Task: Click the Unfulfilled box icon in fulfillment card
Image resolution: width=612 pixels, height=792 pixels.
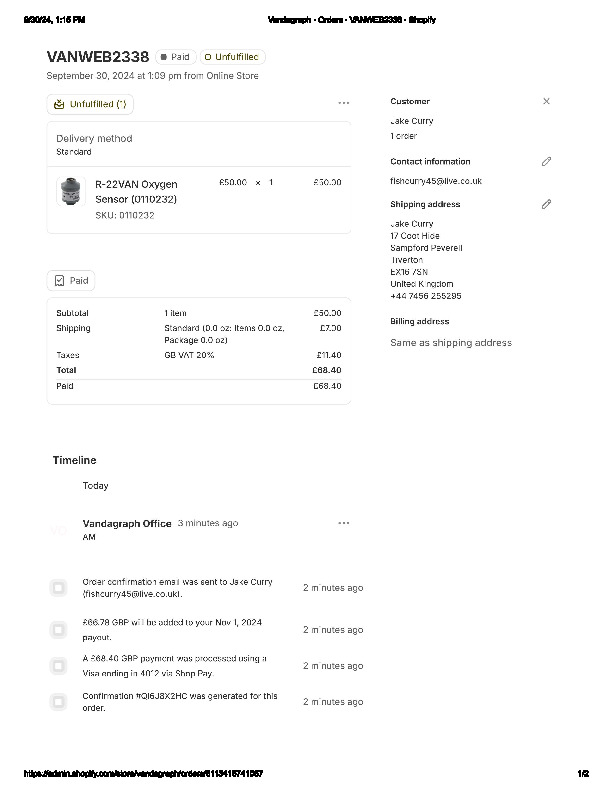Action: [x=59, y=104]
